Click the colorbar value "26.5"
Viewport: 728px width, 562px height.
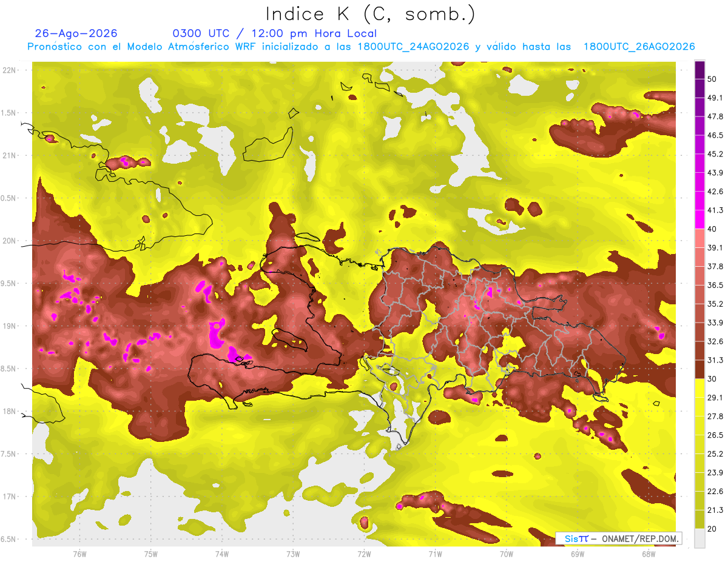[715, 435]
